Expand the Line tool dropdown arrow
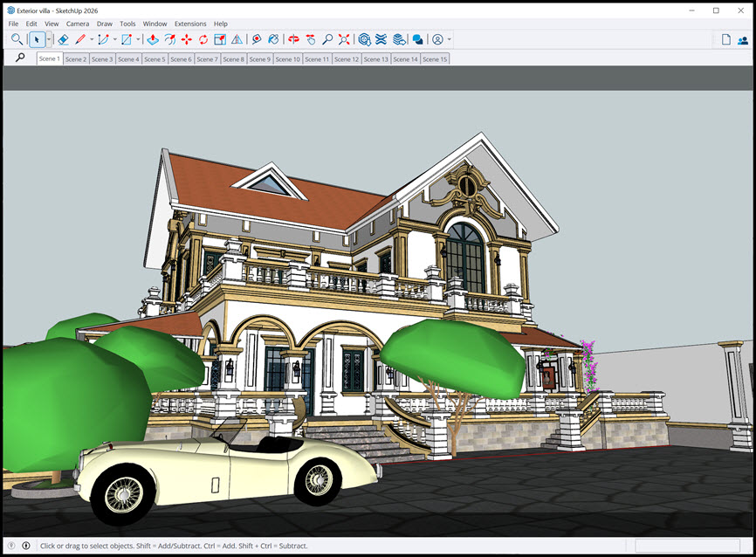The width and height of the screenshot is (756, 557). click(92, 39)
